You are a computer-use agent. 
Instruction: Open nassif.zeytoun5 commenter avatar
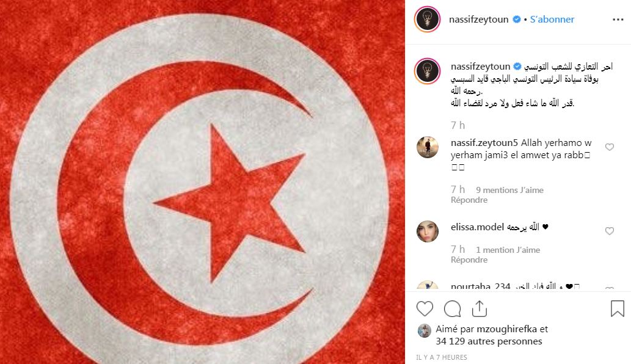[x=428, y=147]
